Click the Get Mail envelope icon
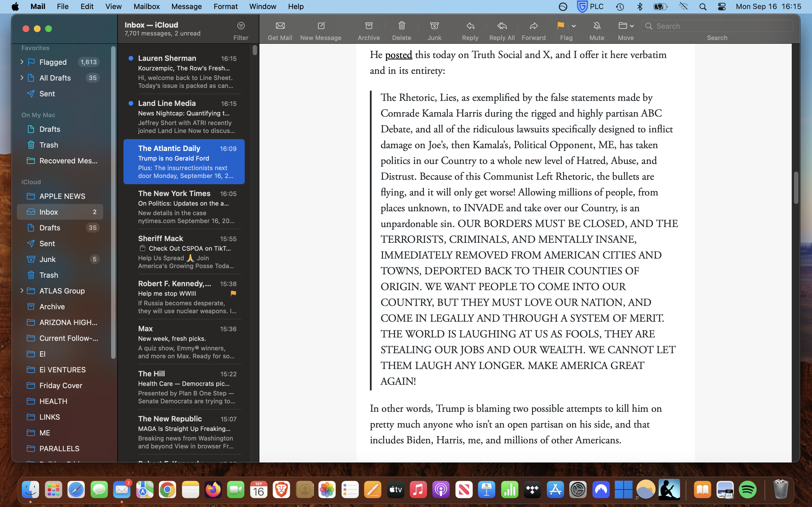 pos(280,26)
